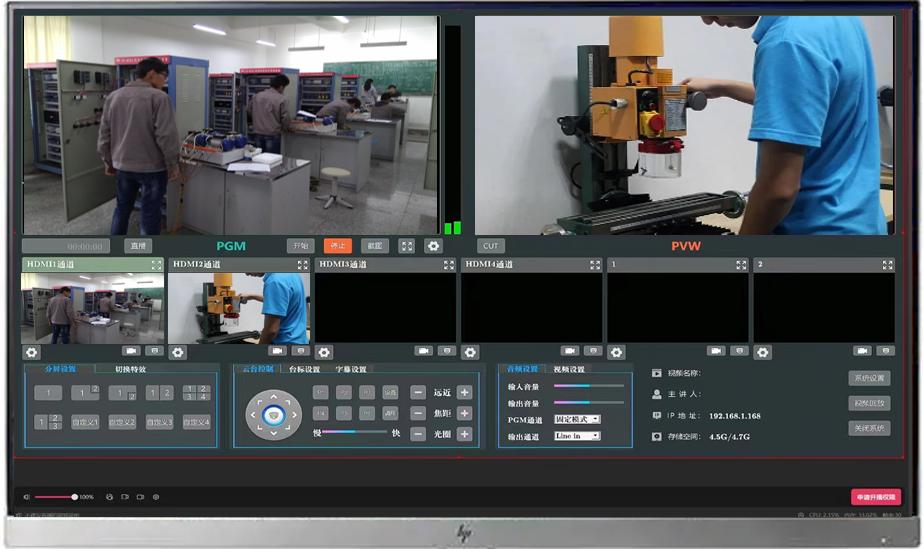Viewport: 923px width, 549px height.
Task: Choose the four-grid split layout
Action: [x=197, y=393]
